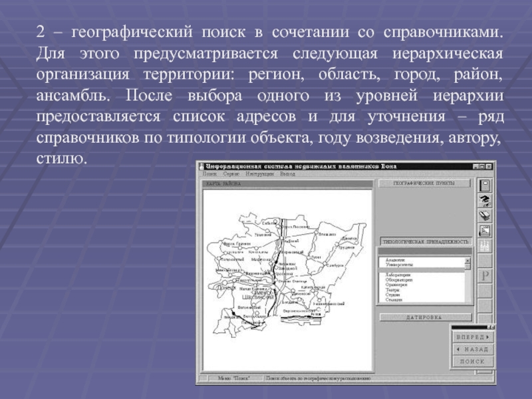532x399 pixels.
Task: Open the Сервис menu
Action: point(230,174)
